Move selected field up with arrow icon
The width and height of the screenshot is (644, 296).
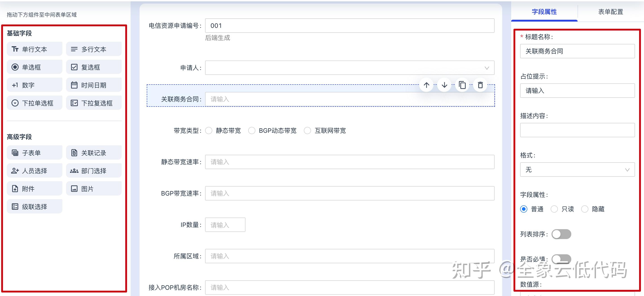pos(427,85)
